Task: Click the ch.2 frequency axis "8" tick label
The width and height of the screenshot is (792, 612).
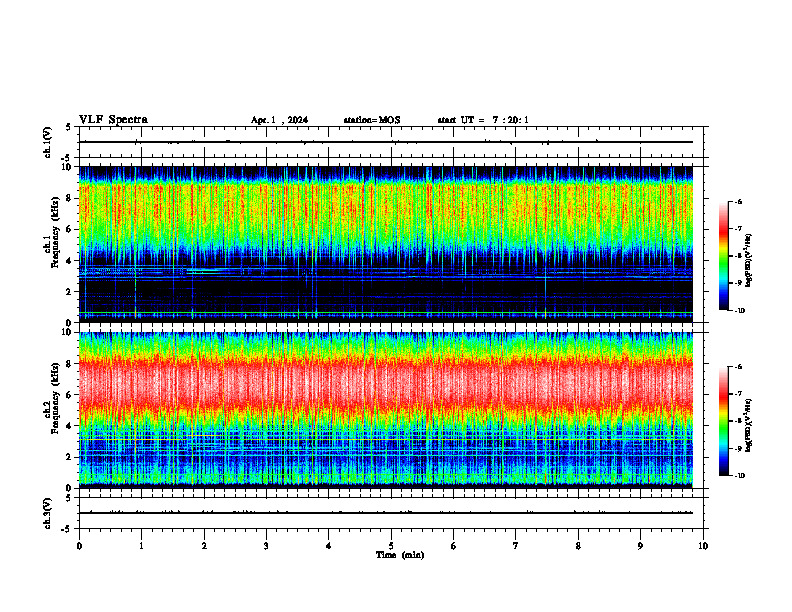Action: pyautogui.click(x=69, y=364)
